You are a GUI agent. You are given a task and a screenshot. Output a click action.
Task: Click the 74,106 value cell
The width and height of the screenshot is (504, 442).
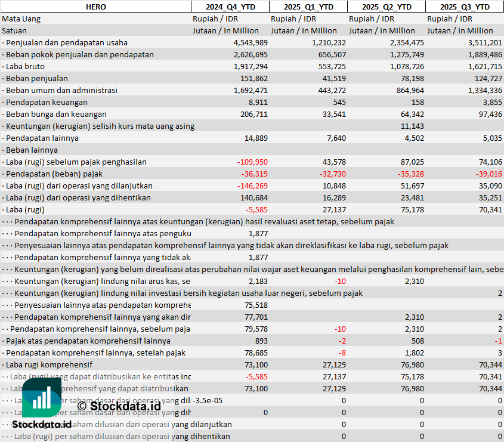(490, 162)
